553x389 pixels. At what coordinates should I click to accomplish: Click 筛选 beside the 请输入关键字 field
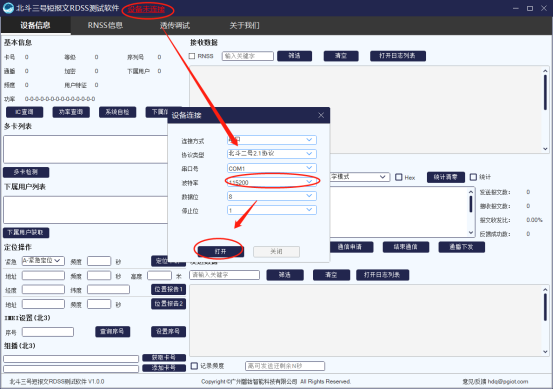pos(285,275)
